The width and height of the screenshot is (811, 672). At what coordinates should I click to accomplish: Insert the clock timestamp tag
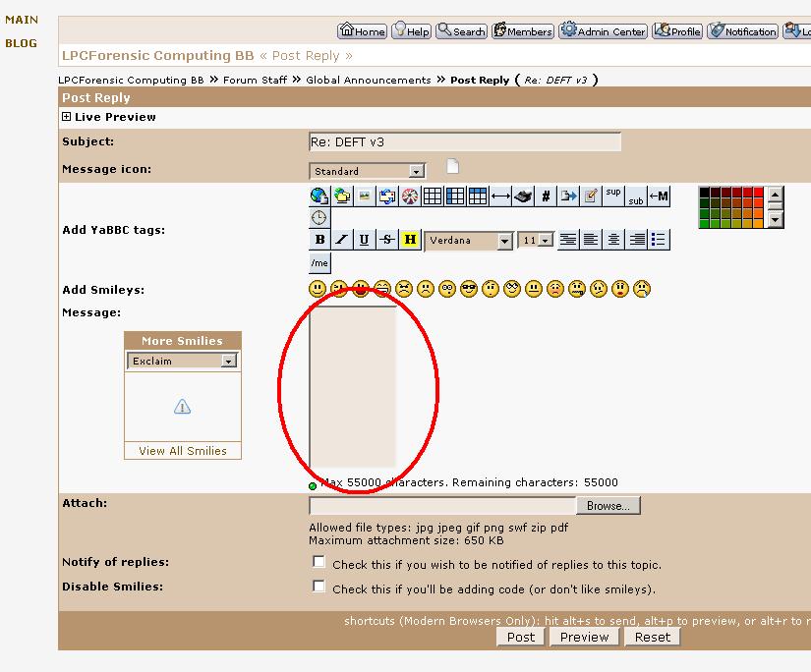[319, 217]
